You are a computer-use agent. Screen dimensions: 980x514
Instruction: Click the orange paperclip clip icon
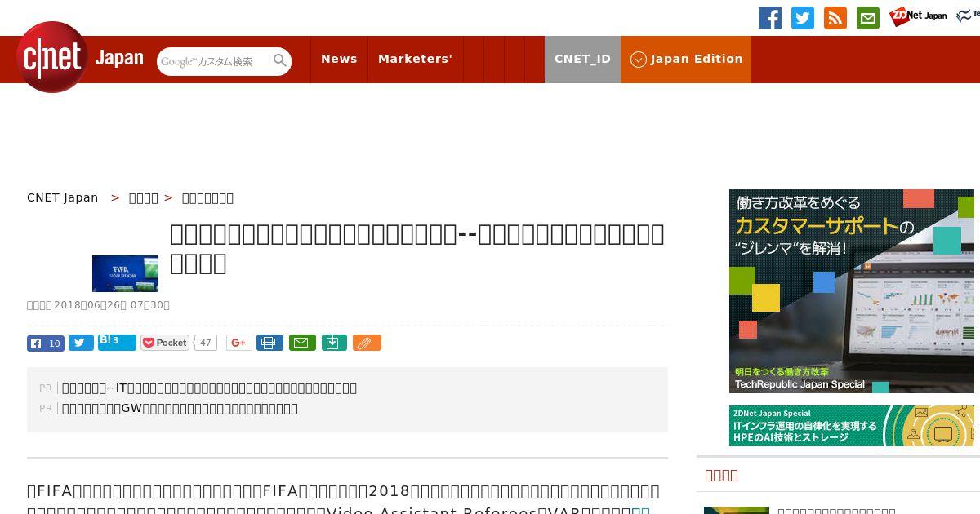click(x=367, y=343)
